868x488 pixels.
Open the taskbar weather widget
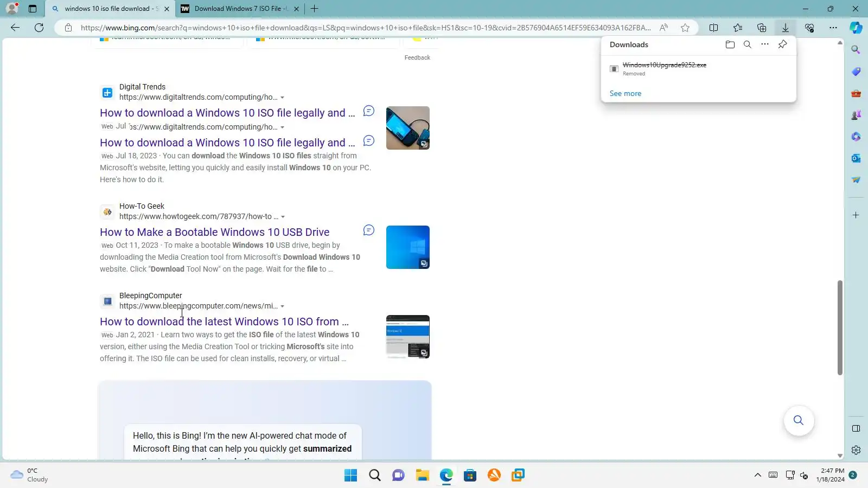(29, 475)
